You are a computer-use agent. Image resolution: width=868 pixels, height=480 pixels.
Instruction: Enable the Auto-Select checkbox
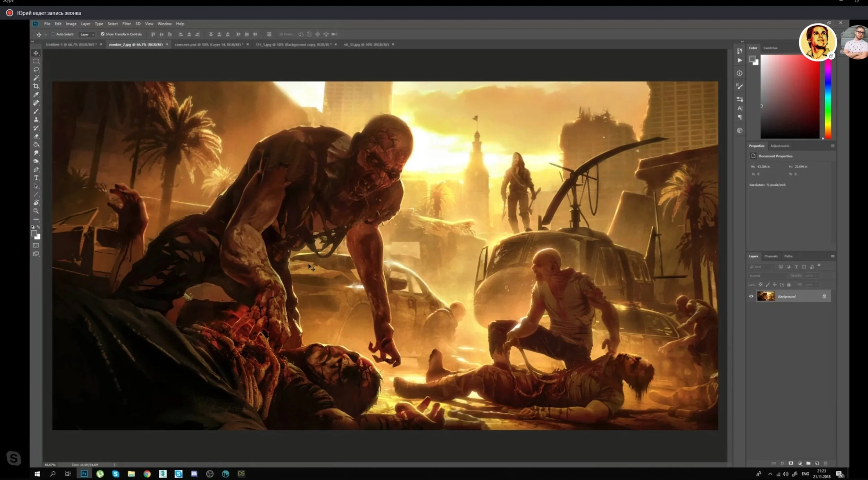(53, 34)
